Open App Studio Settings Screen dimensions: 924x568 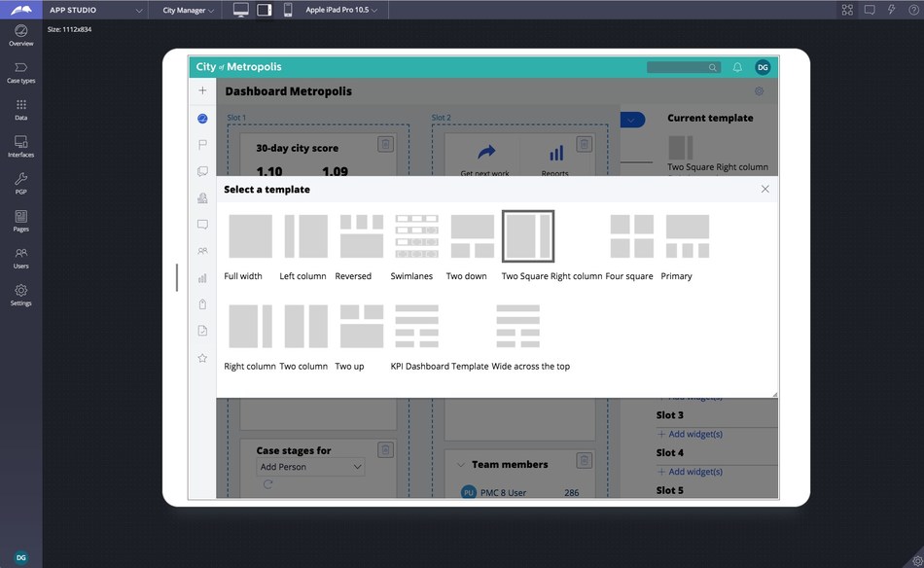coord(20,296)
